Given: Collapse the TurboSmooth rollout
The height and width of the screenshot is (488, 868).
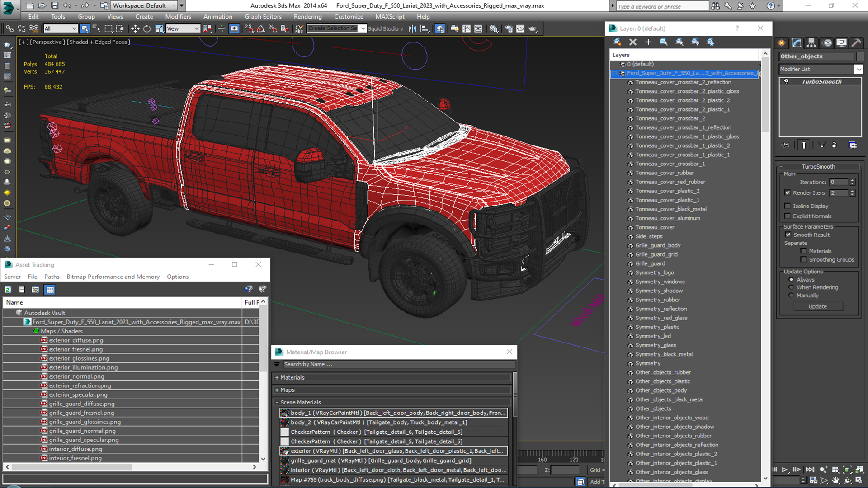Looking at the screenshot, I should [781, 166].
